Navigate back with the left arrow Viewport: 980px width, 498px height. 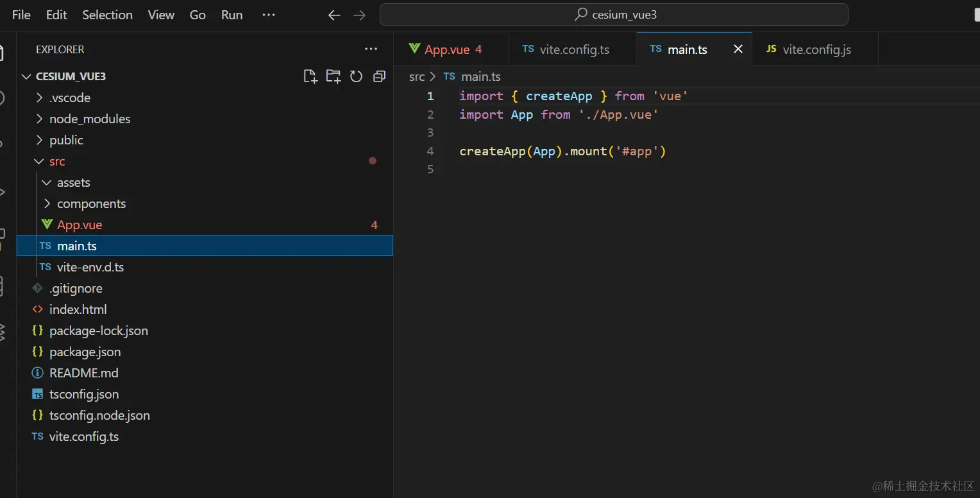click(x=334, y=15)
